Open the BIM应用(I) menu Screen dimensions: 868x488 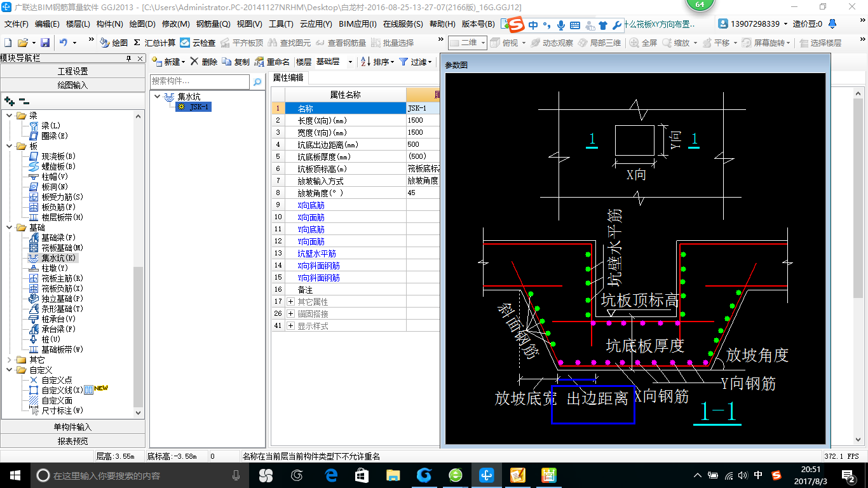coord(357,24)
